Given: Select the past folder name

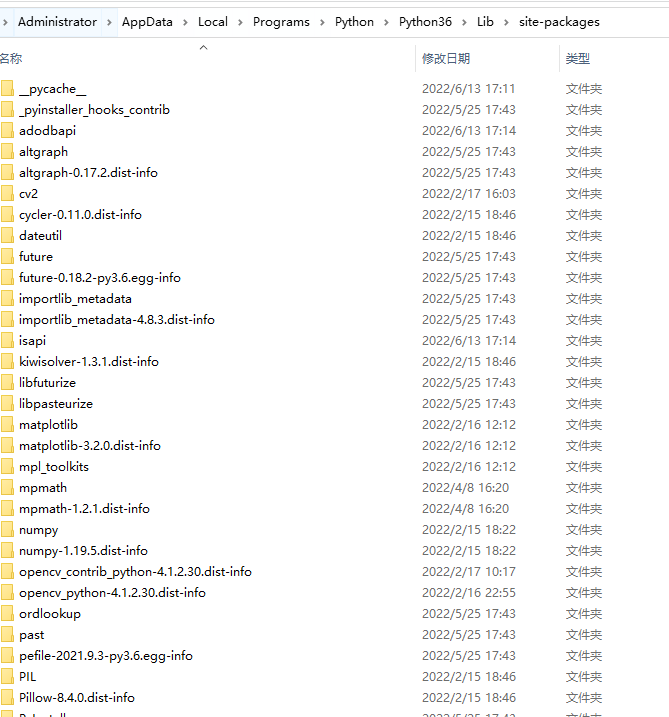Looking at the screenshot, I should (x=32, y=635).
